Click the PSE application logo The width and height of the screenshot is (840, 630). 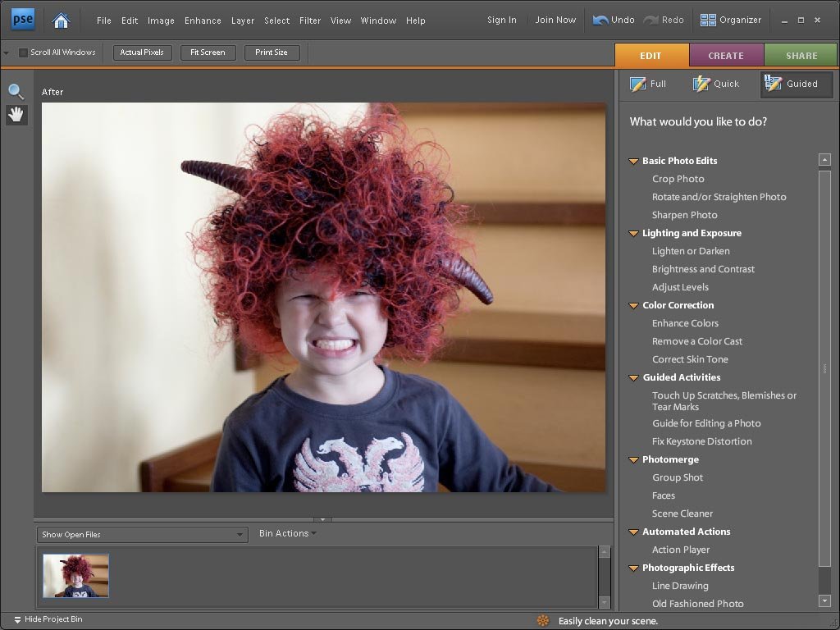point(23,20)
